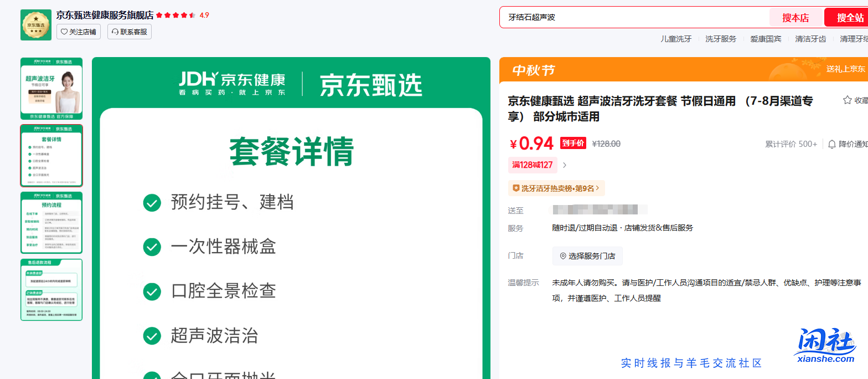The height and width of the screenshot is (379, 868).
Task: Click the green checkmark beside 口腔全景检查
Action: click(x=152, y=291)
